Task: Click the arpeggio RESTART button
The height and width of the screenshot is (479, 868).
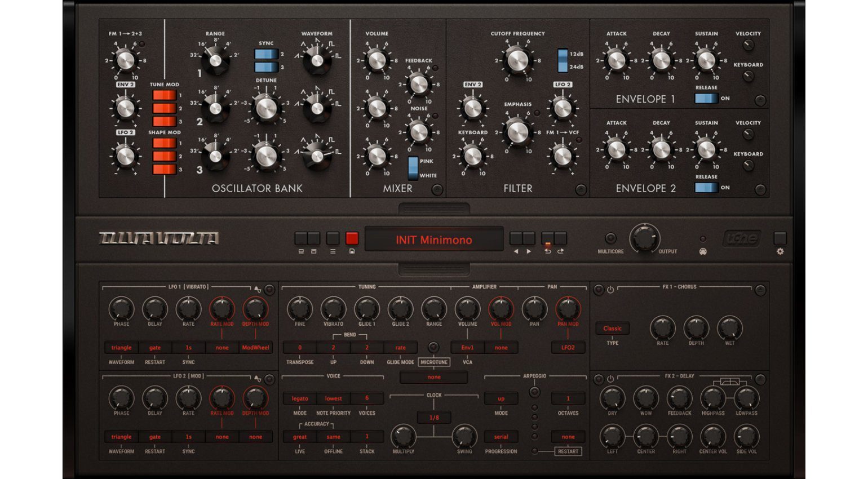Action: tap(568, 451)
